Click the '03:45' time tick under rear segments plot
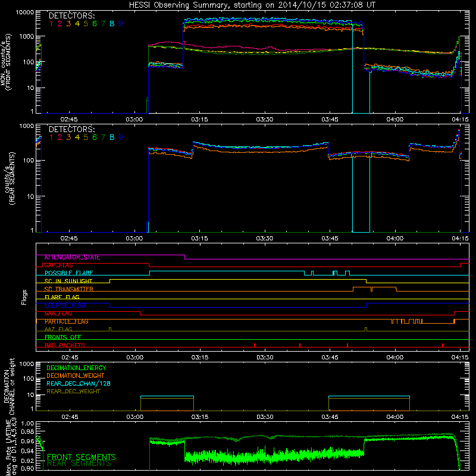The height and width of the screenshot is (476, 476). coord(330,239)
